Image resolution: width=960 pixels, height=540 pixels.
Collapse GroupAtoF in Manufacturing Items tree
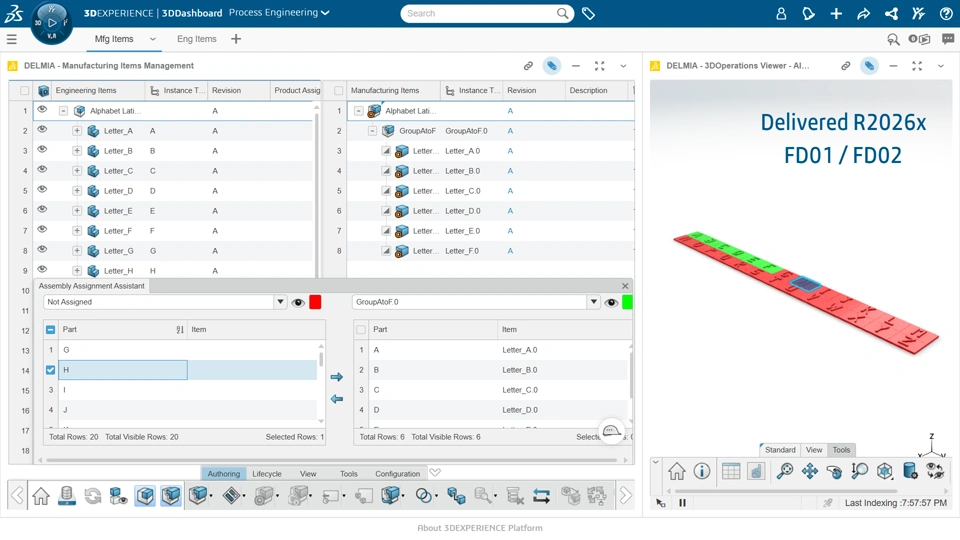pyautogui.click(x=372, y=131)
